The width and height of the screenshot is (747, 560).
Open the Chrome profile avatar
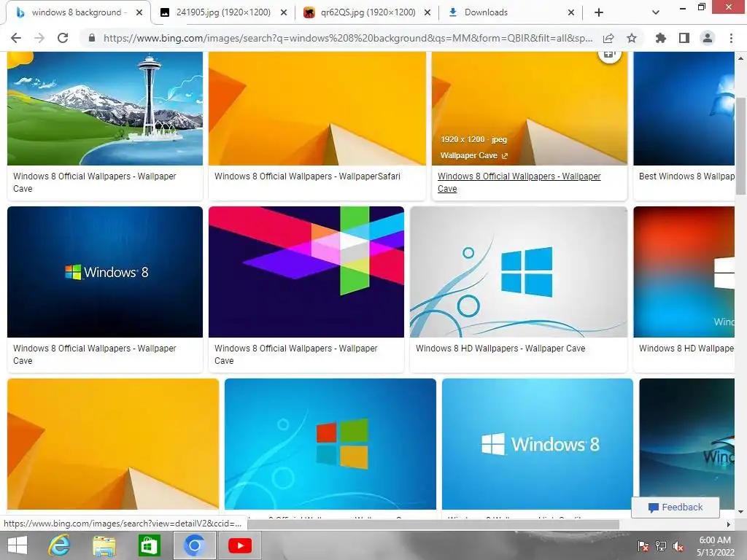pyautogui.click(x=708, y=38)
